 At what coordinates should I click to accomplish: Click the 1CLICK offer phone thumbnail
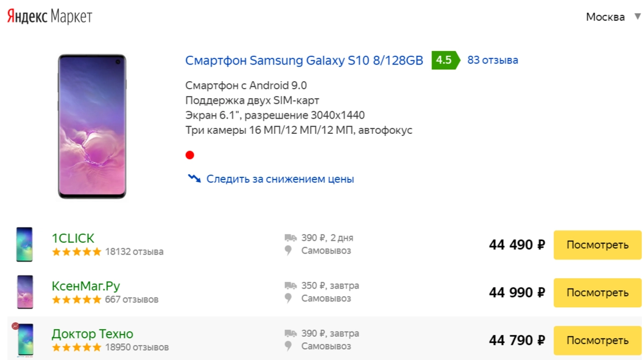24,244
